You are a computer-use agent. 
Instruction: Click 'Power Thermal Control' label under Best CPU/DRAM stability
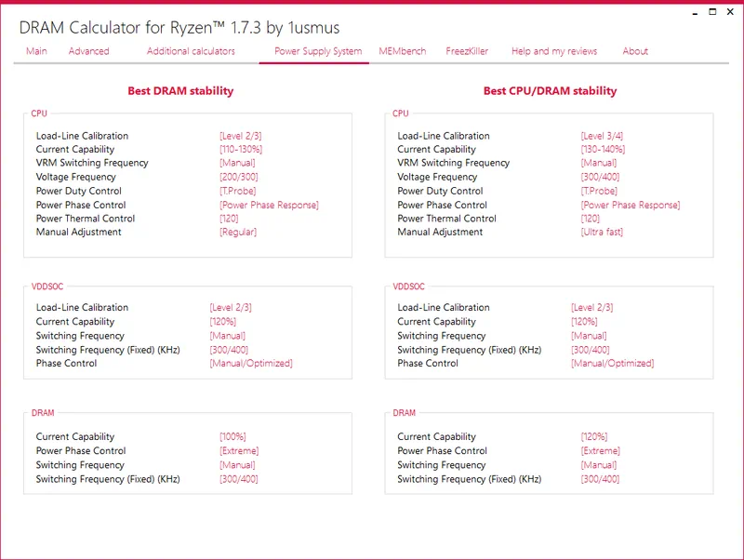point(446,219)
